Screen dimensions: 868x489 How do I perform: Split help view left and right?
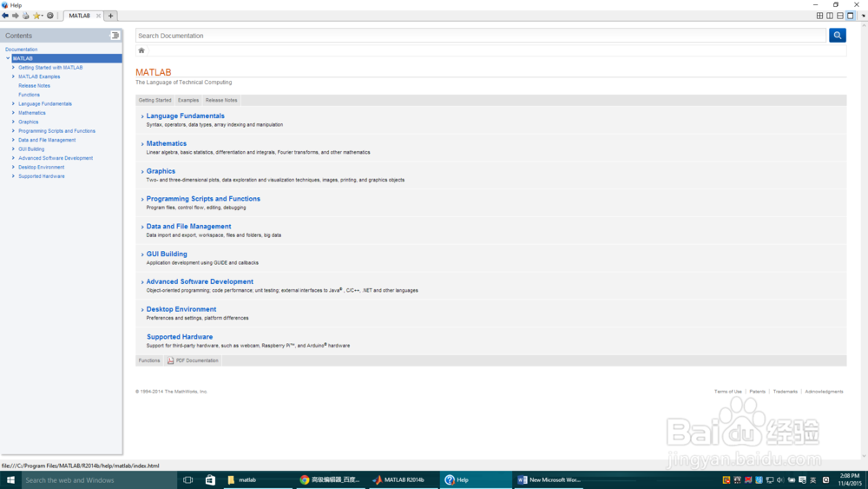(x=830, y=16)
